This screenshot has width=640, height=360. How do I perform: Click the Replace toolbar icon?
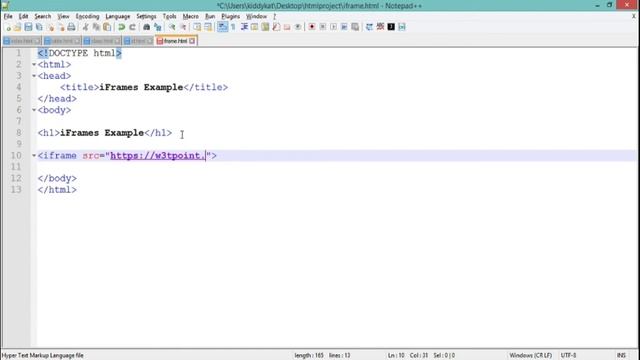click(x=158, y=27)
